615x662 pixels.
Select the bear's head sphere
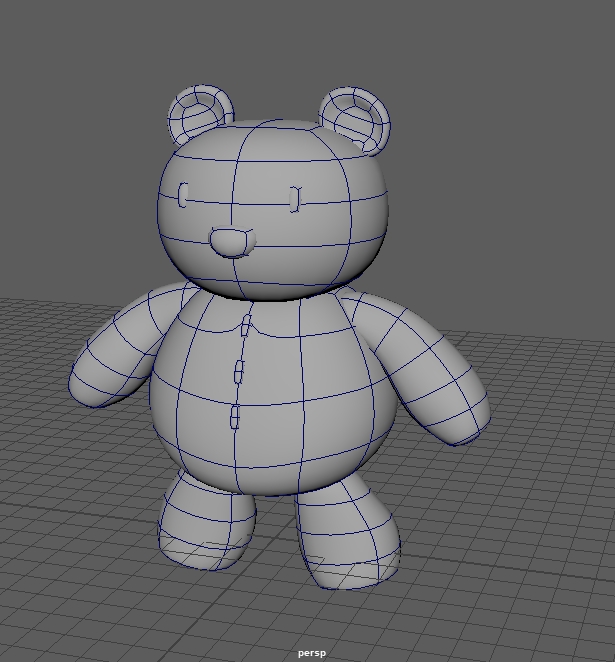pyautogui.click(x=273, y=210)
